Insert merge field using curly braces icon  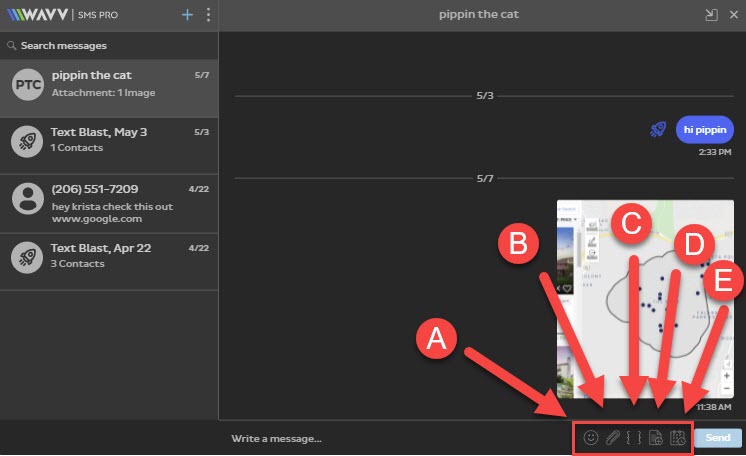[x=633, y=438]
